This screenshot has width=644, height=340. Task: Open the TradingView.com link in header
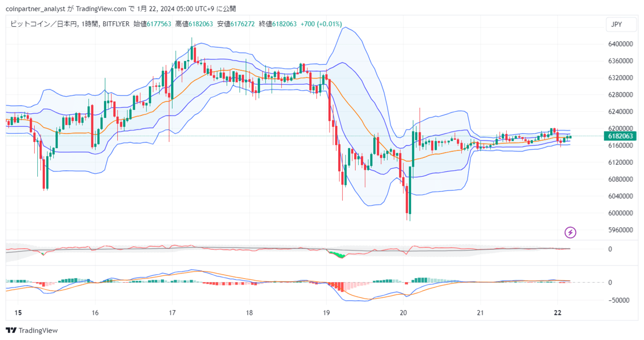[x=100, y=9]
